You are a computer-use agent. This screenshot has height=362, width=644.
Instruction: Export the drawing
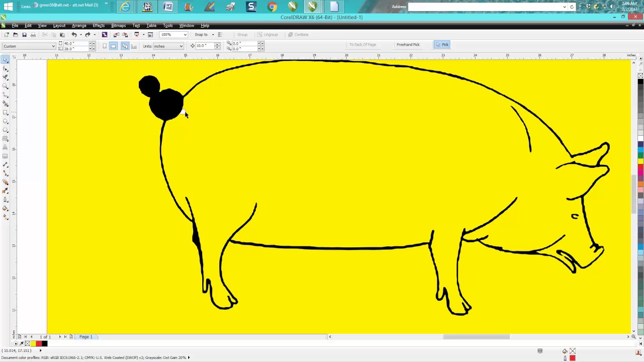click(x=125, y=35)
